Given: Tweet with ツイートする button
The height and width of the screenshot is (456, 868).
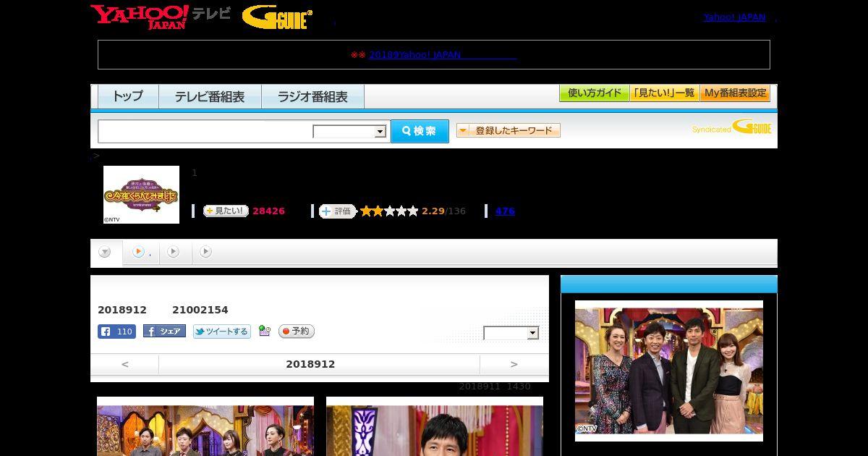Looking at the screenshot, I should [x=221, y=332].
